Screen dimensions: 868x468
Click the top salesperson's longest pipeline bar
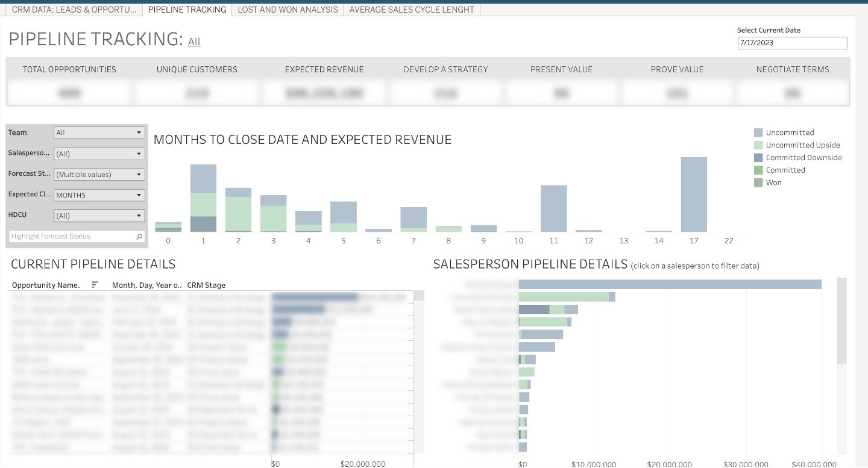[x=670, y=284]
